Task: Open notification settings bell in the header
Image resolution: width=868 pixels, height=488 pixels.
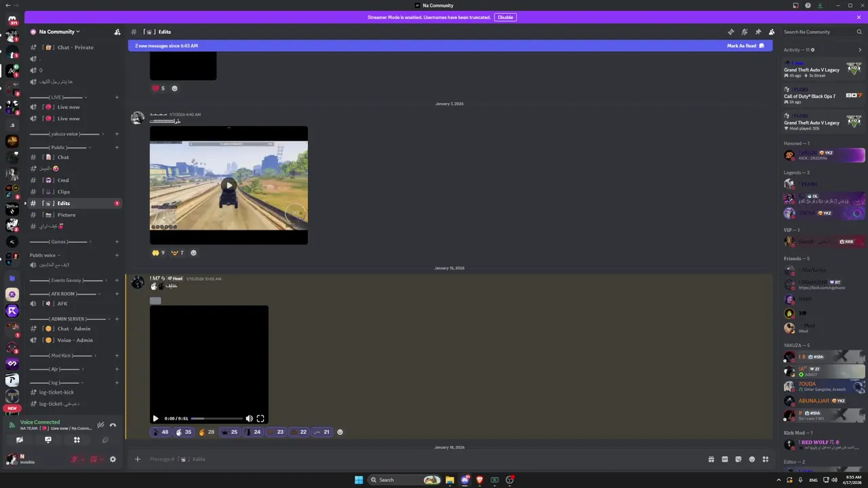Action: pos(745,32)
